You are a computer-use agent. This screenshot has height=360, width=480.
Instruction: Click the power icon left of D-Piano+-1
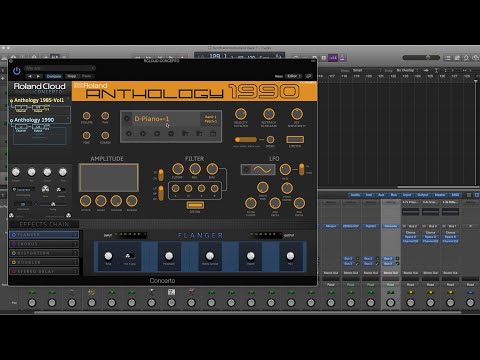[x=127, y=119]
